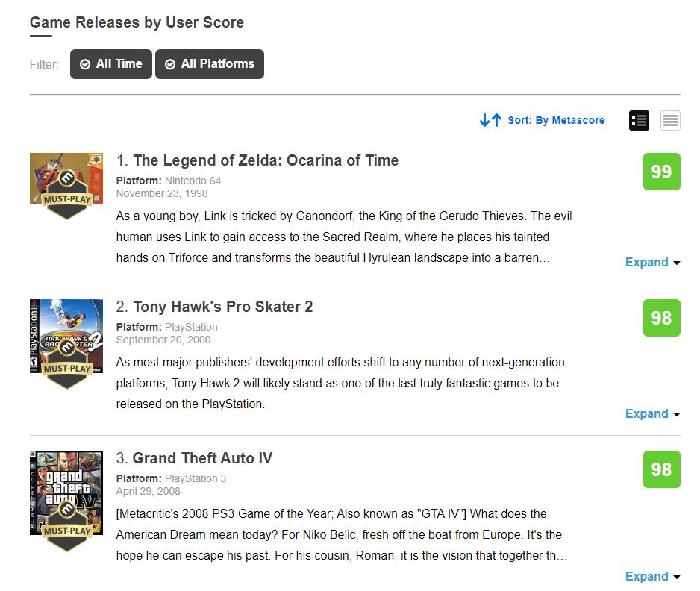Open Sort: By Metascore option
The height and width of the screenshot is (591, 700).
click(x=556, y=120)
